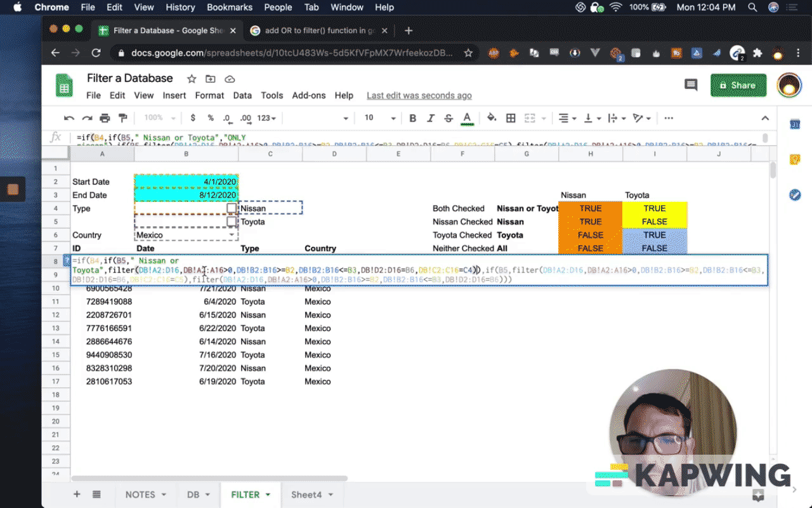
Task: Open macOS Spotlight search
Action: pyautogui.click(x=752, y=8)
